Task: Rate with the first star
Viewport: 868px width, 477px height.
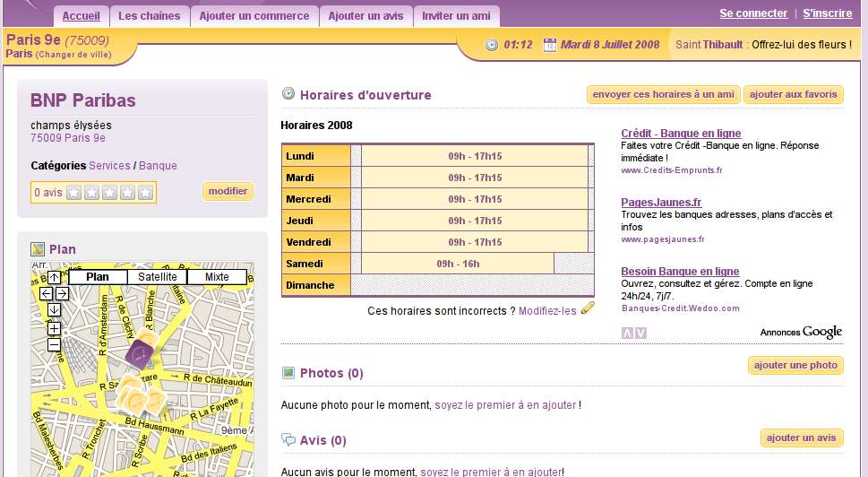Action: [x=73, y=192]
